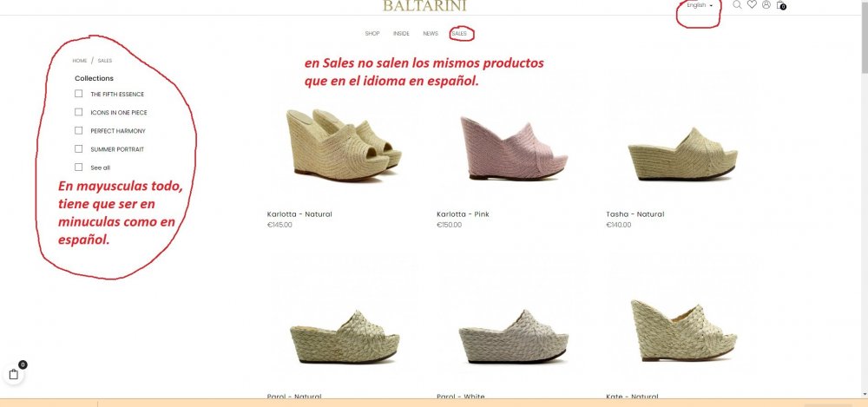The width and height of the screenshot is (868, 407).
Task: Toggle ICONS IN ONE PIECE checkbox
Action: [79, 112]
